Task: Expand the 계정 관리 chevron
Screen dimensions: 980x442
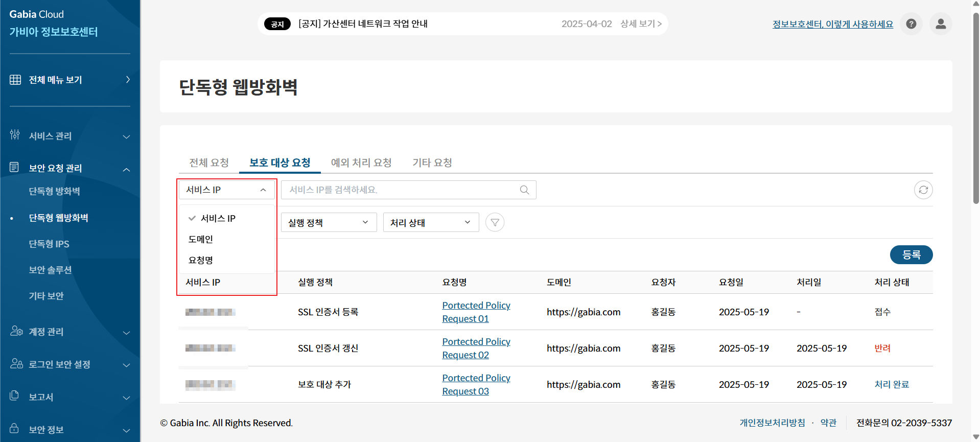Action: (126, 333)
